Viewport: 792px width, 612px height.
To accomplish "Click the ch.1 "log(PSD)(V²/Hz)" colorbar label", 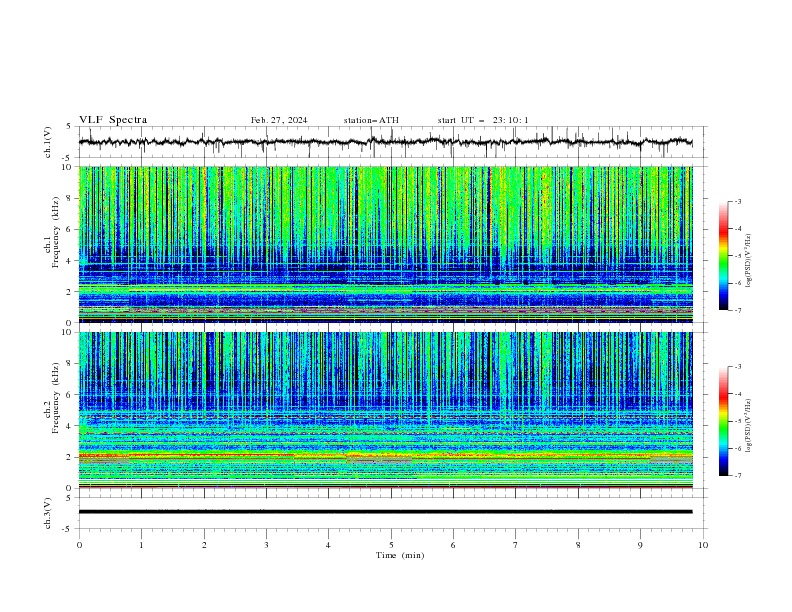I will coord(749,261).
